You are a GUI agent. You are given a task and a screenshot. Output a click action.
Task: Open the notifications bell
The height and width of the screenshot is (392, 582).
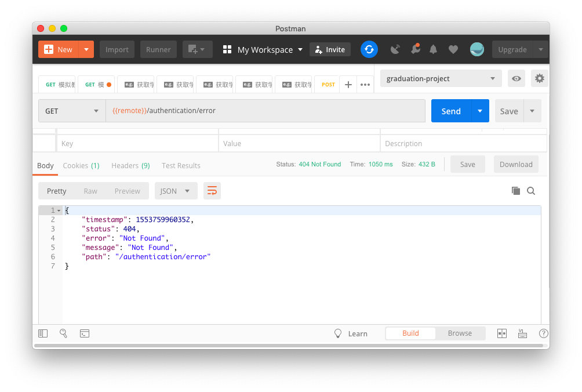pyautogui.click(x=433, y=49)
